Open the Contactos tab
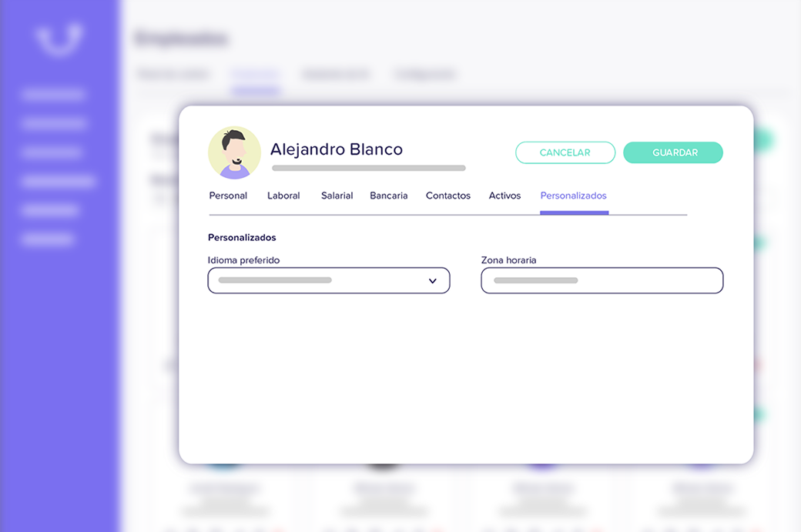Screen dimensions: 801x532 (x=447, y=196)
